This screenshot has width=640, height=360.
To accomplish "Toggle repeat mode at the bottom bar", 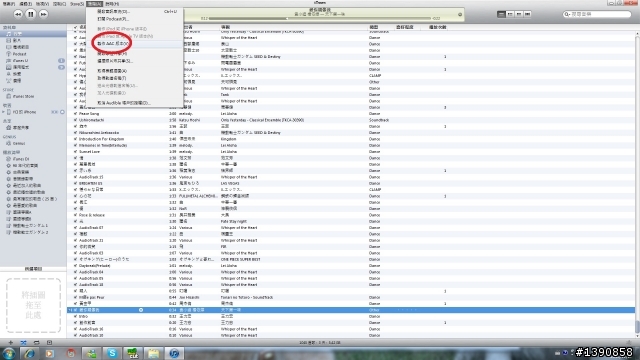I will click(36, 342).
